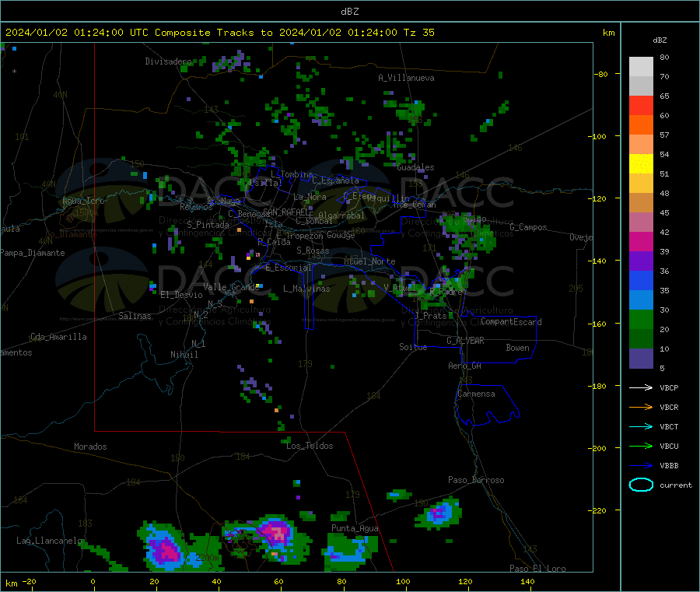Click the green VBCU arrow icon
Viewport: 700px width, 592px height.
[641, 446]
